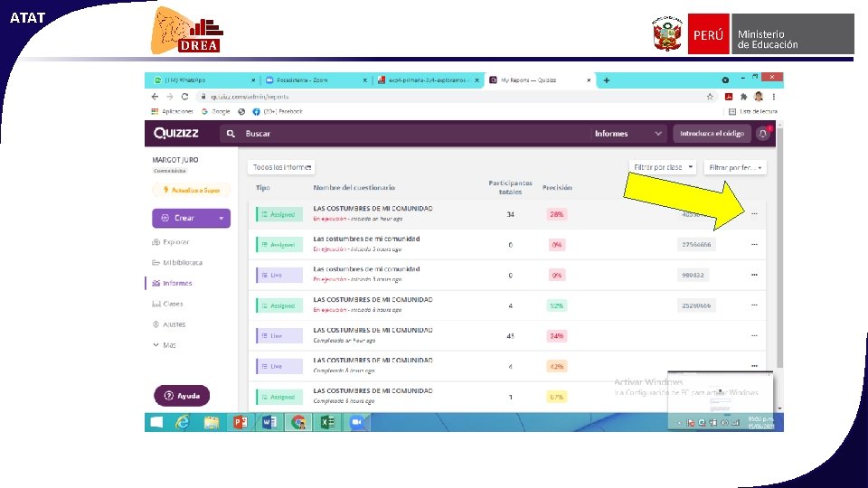The width and height of the screenshot is (868, 488).
Task: Reload the page with the refresh icon
Action: (x=184, y=97)
